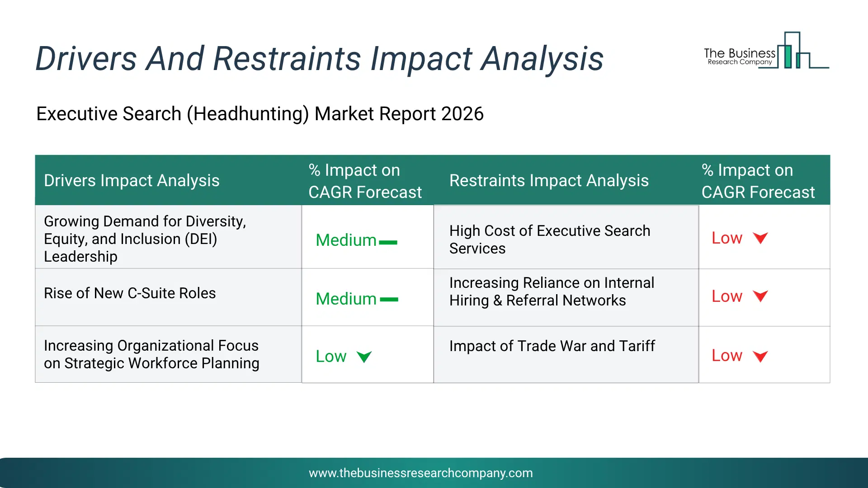The width and height of the screenshot is (868, 488).
Task: Click red Low value for High Cost row
Action: coord(727,238)
